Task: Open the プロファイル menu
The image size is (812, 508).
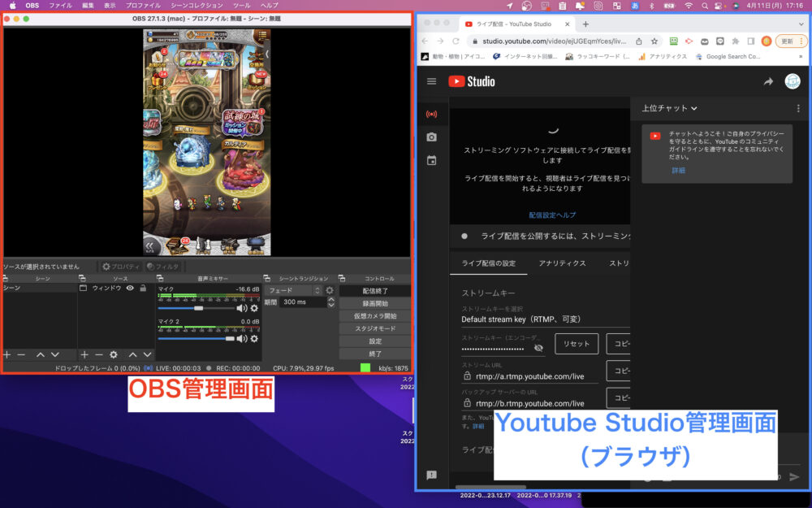Action: (x=143, y=5)
